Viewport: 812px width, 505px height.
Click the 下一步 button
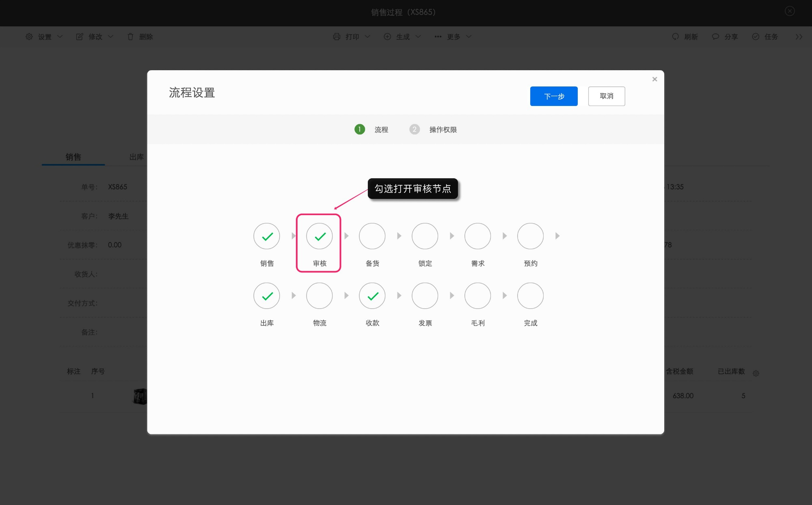(553, 96)
